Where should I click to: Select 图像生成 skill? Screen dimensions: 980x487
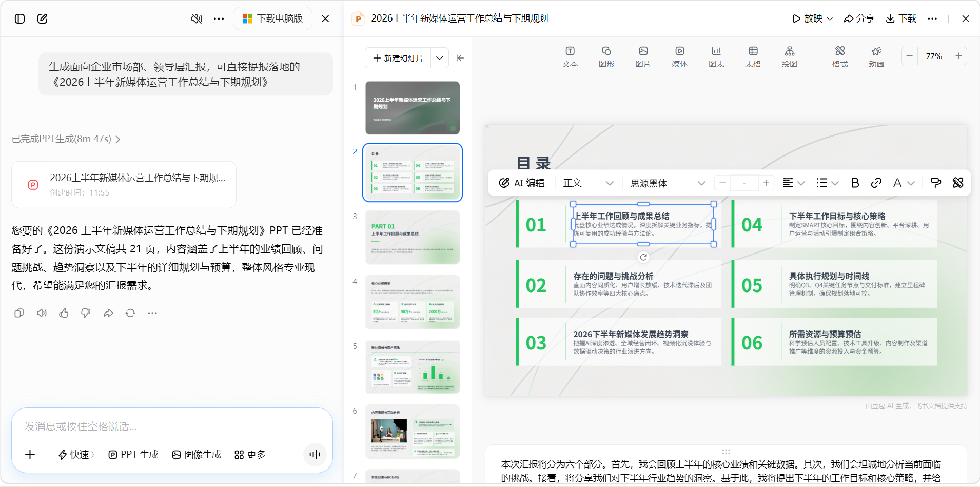(x=197, y=455)
